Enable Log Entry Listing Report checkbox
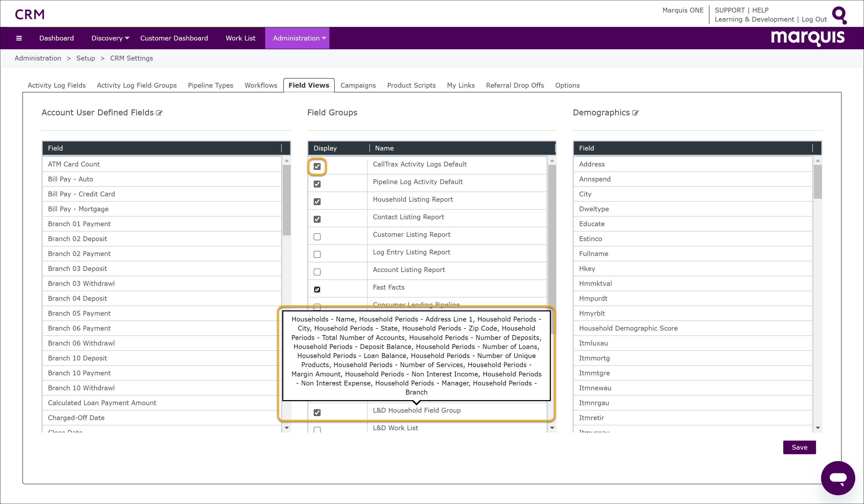 click(317, 254)
